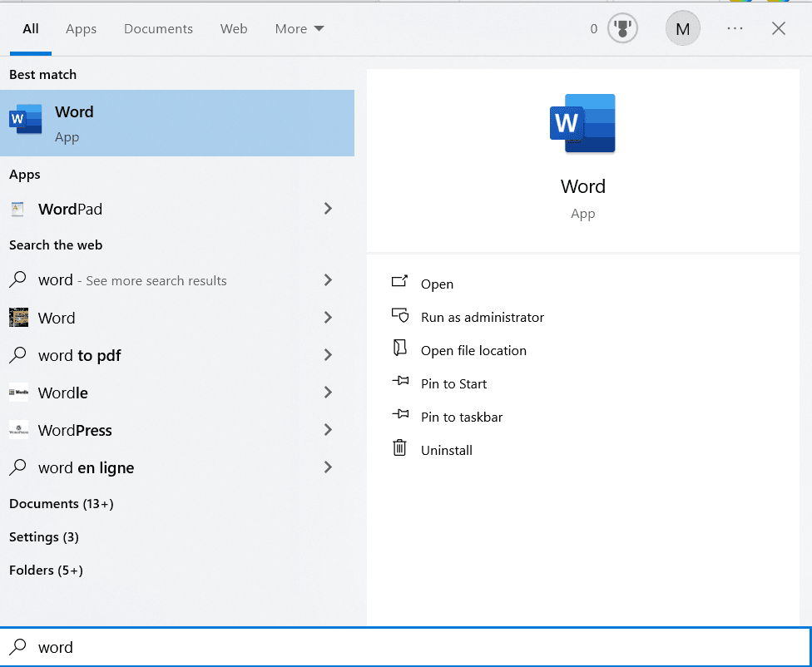Click the WordPad app icon

tap(17, 208)
